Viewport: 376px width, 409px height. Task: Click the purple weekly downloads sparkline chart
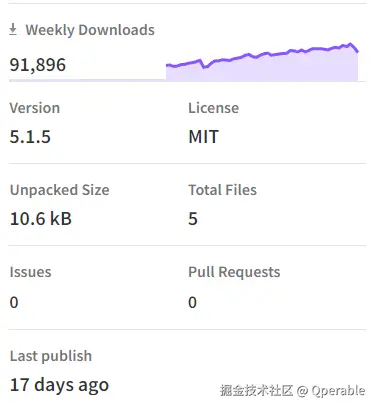tap(262, 62)
